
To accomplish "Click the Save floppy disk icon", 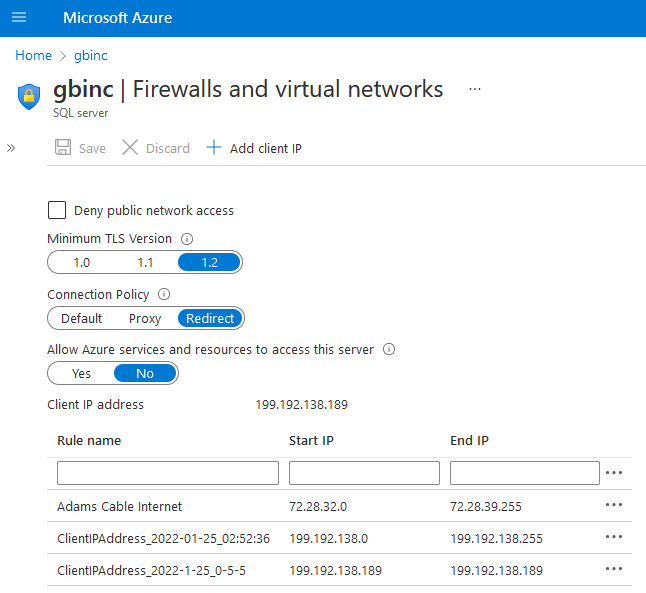I will coord(63,147).
